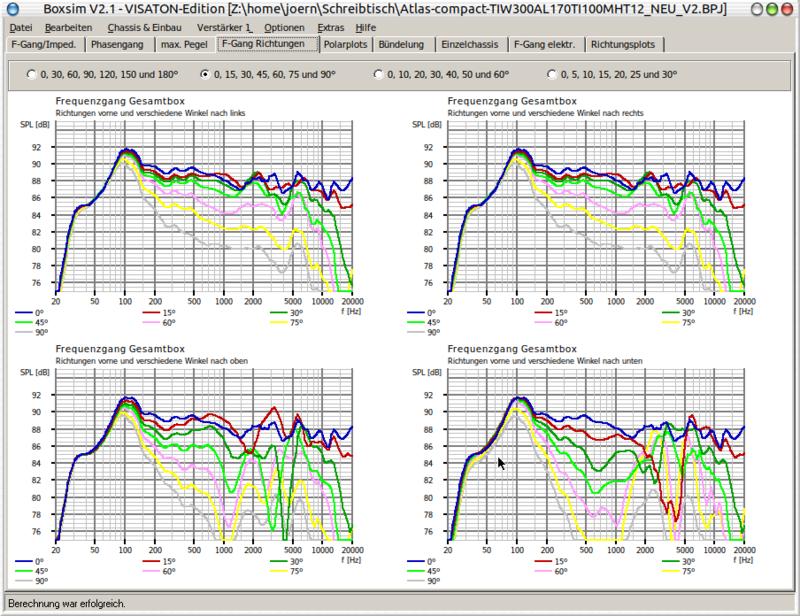Select the 0, 15, 30, 45, 60, 75 und 90° radio
The height and width of the screenshot is (616, 800).
pyautogui.click(x=268, y=75)
